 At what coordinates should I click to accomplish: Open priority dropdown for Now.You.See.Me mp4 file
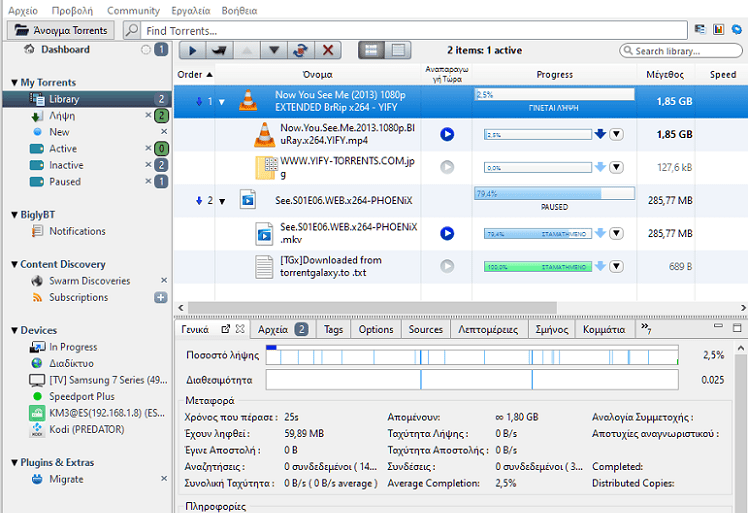[616, 134]
